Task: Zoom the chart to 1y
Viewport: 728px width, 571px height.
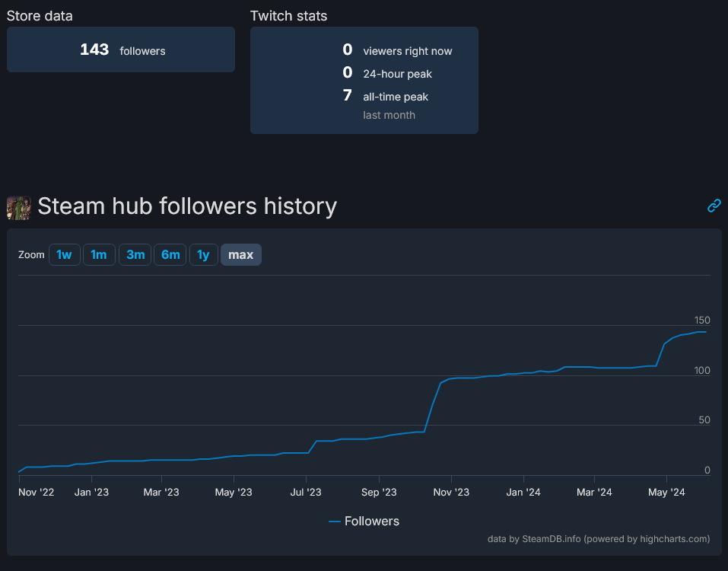Action: coord(203,254)
